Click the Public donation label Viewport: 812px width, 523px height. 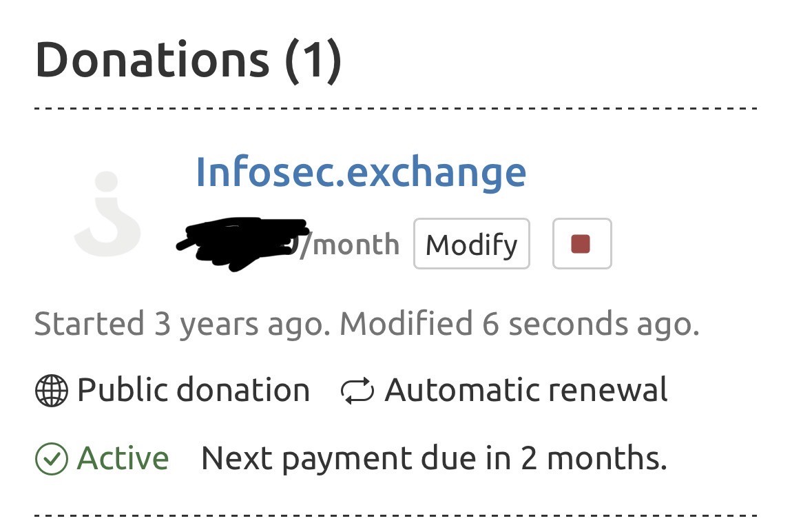194,391
